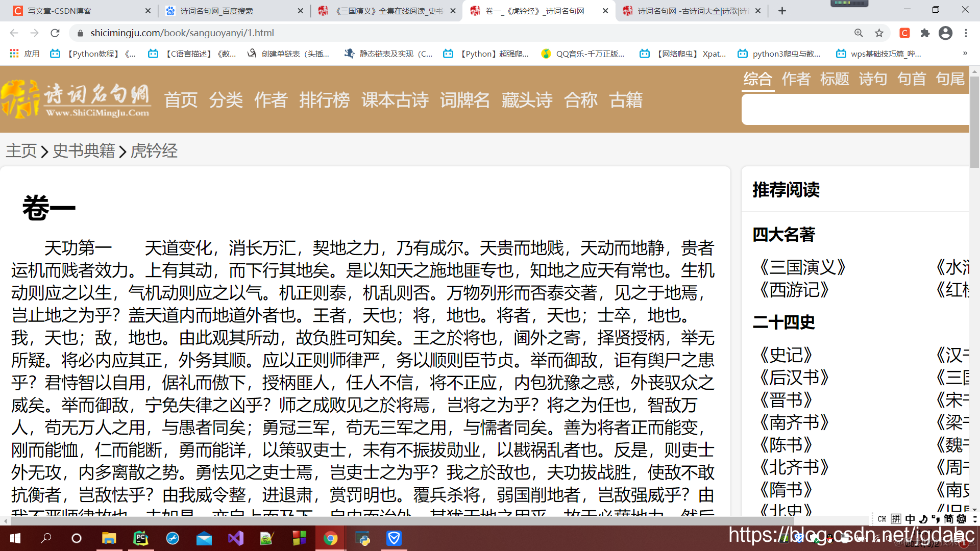Open File Explorer from the taskbar
This screenshot has width=980, height=551.
[109, 538]
